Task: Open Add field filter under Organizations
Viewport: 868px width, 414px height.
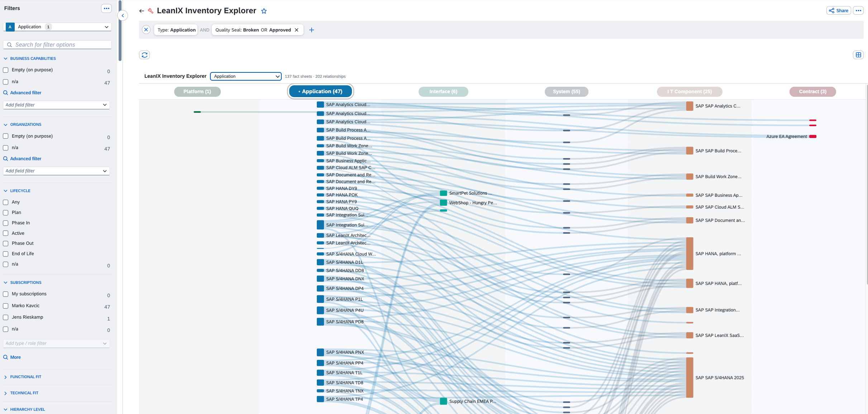Action: coord(56,171)
